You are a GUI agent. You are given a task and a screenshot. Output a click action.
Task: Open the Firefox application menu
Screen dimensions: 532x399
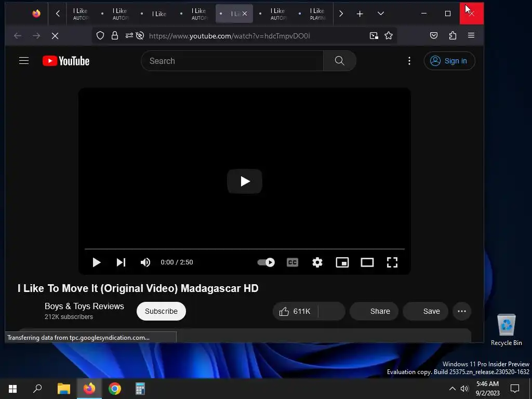[x=471, y=36]
